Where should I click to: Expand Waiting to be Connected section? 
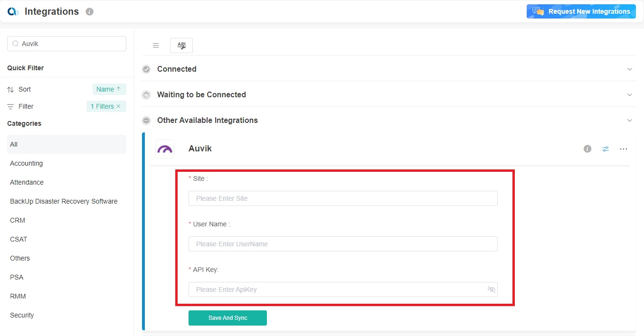[x=630, y=95]
